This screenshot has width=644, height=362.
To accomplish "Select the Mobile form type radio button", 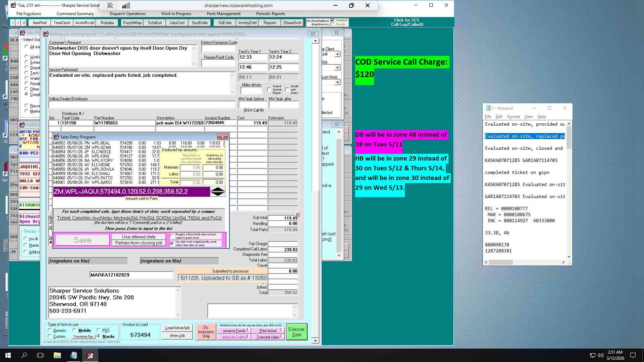I will [x=74, y=330].
